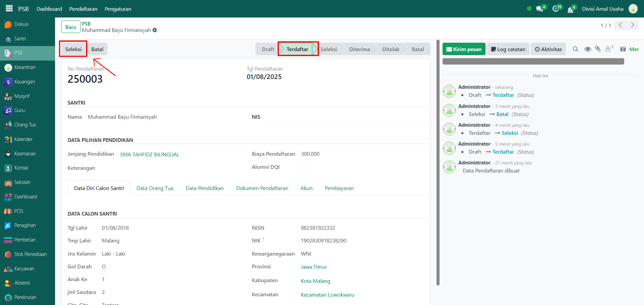
Task: Tick the Alumni DQI checkbox
Action: pyautogui.click(x=304, y=167)
